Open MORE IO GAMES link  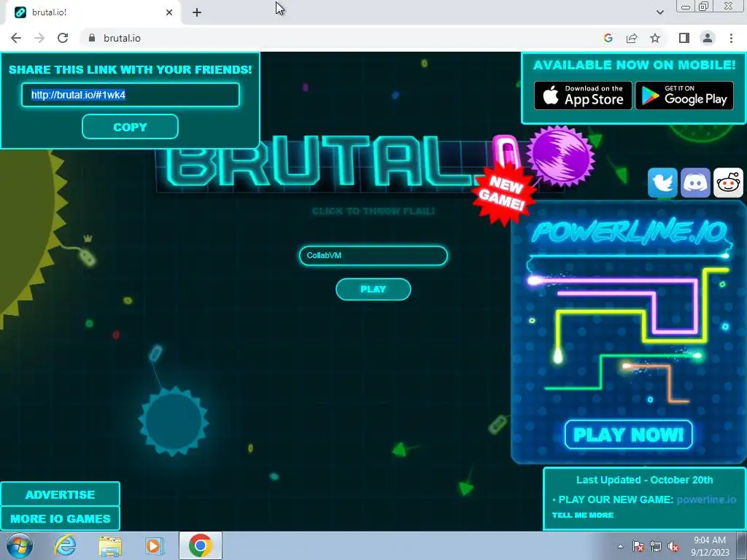pos(60,518)
